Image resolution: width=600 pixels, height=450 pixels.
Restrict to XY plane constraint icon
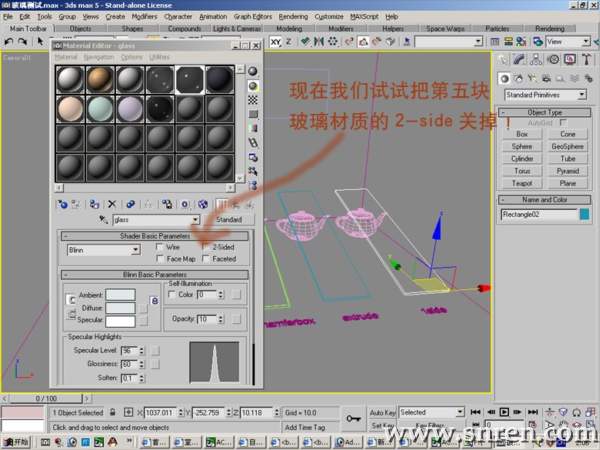276,42
